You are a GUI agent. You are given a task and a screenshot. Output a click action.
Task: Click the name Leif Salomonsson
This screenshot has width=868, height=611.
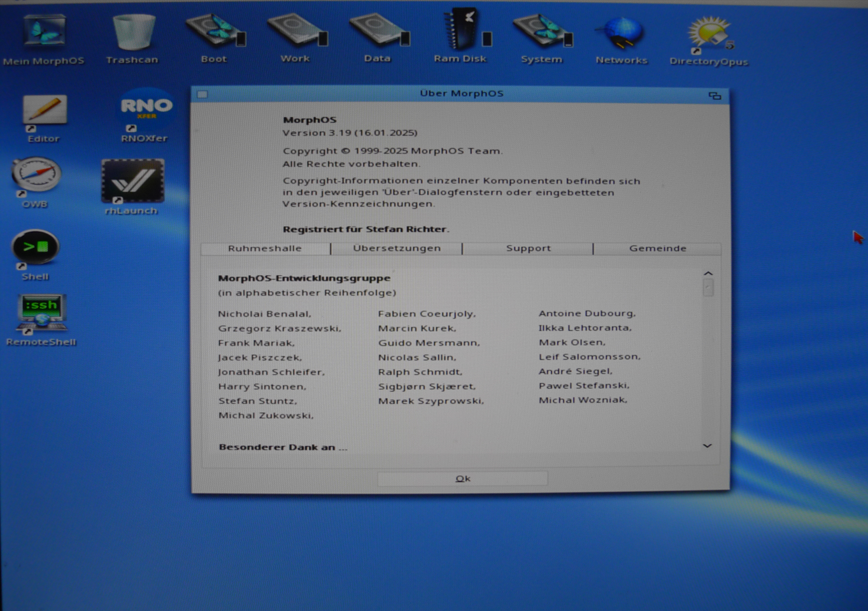point(590,357)
